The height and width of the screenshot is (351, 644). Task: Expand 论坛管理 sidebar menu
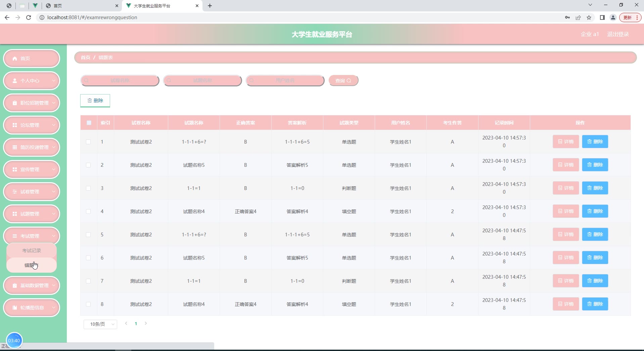32,125
